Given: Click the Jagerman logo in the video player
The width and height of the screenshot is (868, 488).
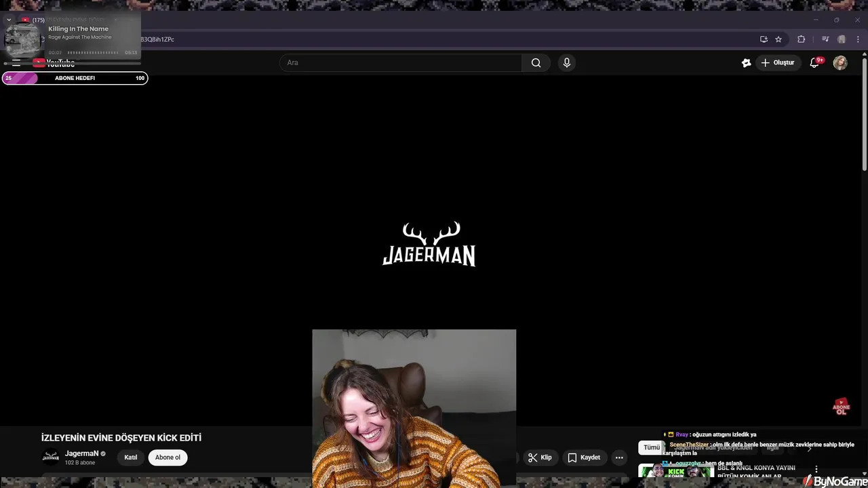Looking at the screenshot, I should tap(429, 244).
